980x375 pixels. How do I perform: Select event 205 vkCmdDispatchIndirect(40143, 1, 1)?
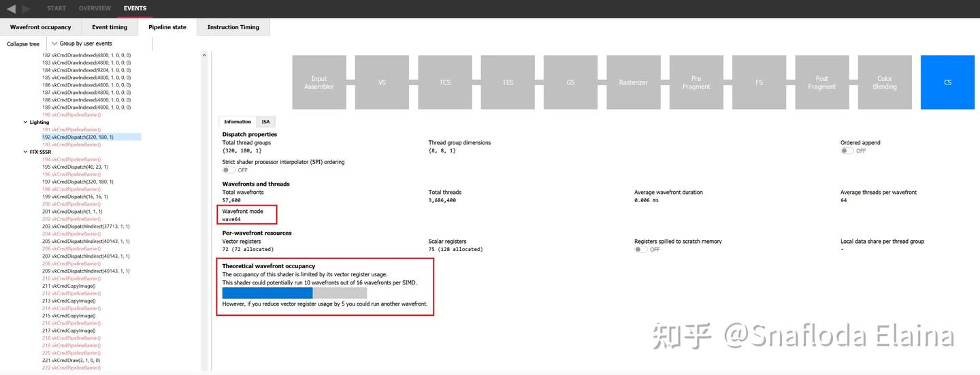[x=86, y=241]
